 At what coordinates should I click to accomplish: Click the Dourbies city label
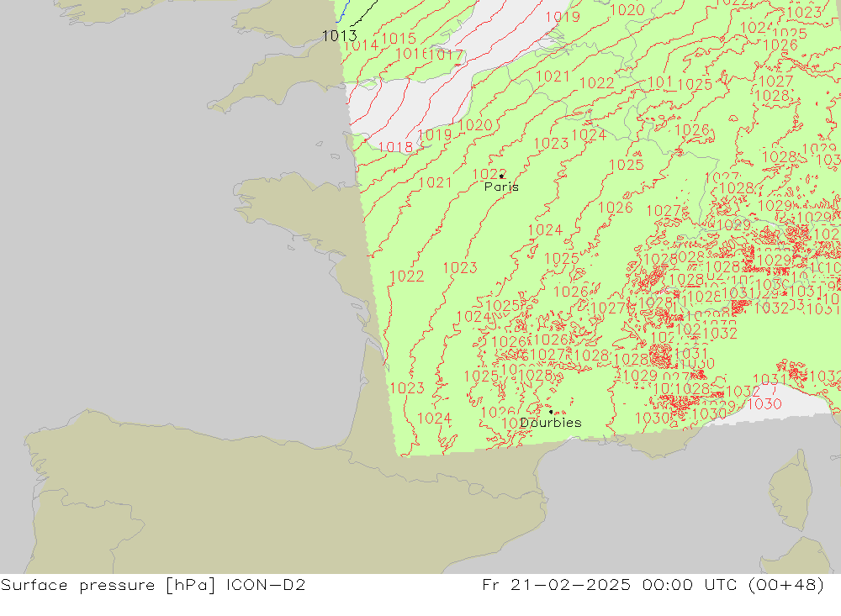coord(551,423)
